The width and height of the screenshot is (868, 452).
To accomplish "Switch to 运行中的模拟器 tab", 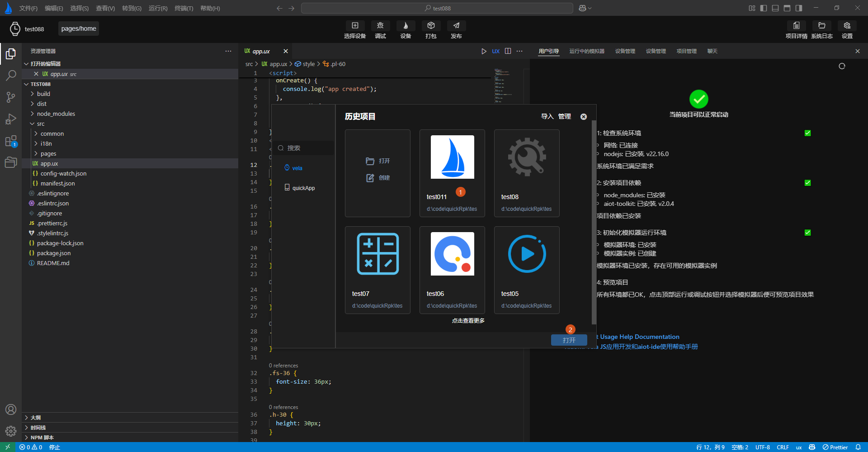I will [x=586, y=51].
